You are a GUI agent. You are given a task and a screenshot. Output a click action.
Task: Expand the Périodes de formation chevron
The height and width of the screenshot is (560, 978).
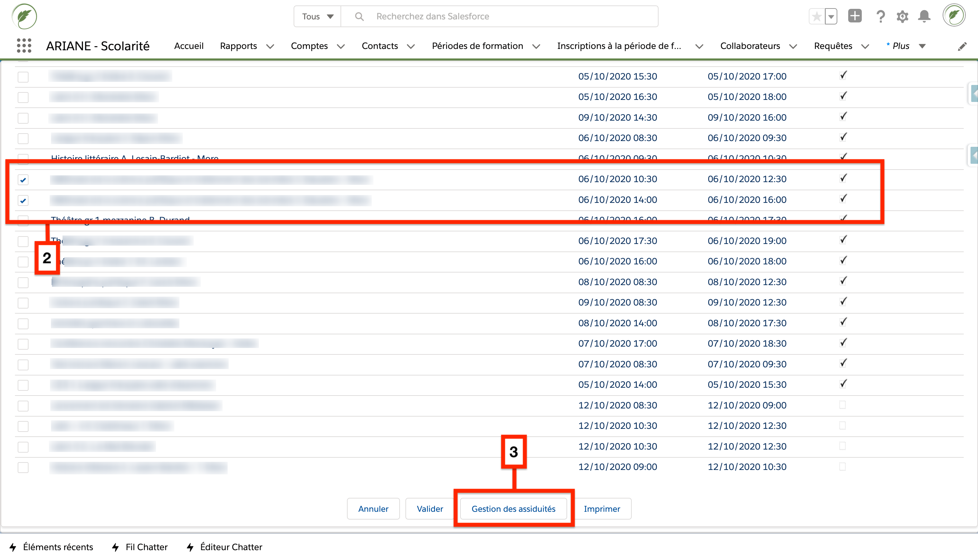(x=536, y=47)
